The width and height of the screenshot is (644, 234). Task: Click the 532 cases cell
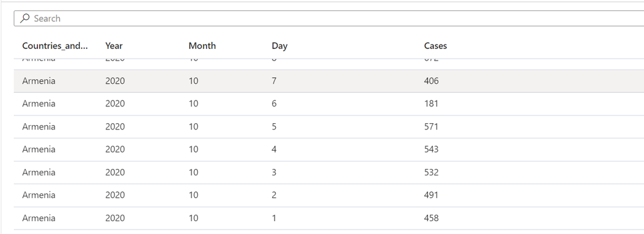click(431, 172)
